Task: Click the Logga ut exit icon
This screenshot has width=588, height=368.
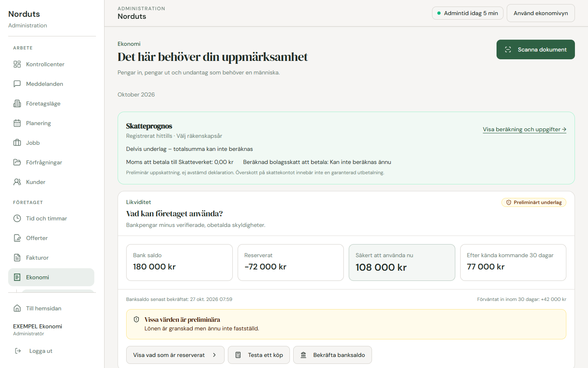Action: [x=18, y=351]
